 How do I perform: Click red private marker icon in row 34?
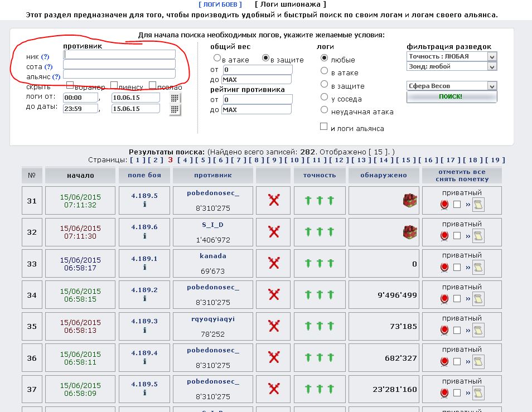point(444,299)
